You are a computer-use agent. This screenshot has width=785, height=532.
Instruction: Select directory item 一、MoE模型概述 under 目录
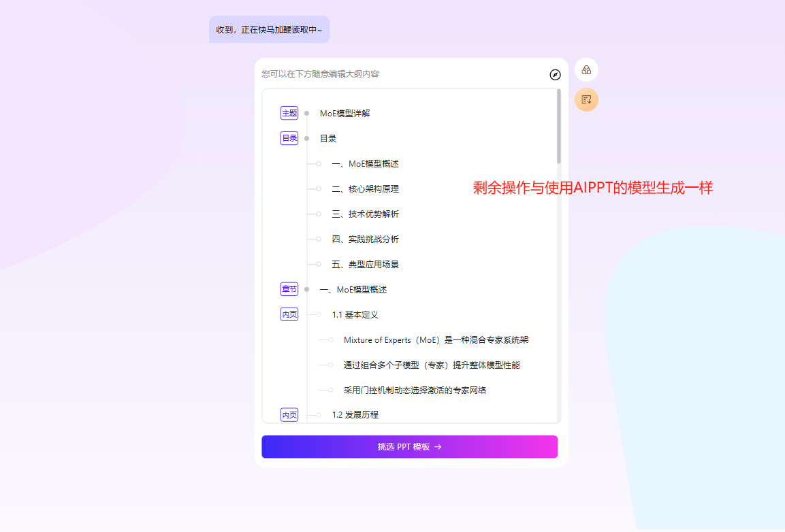click(365, 164)
